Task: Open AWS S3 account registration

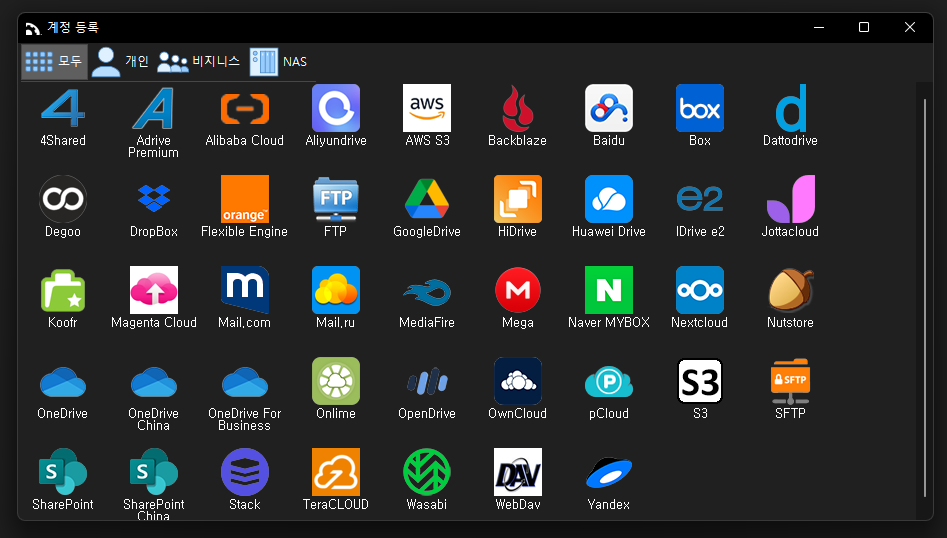Action: pyautogui.click(x=427, y=109)
